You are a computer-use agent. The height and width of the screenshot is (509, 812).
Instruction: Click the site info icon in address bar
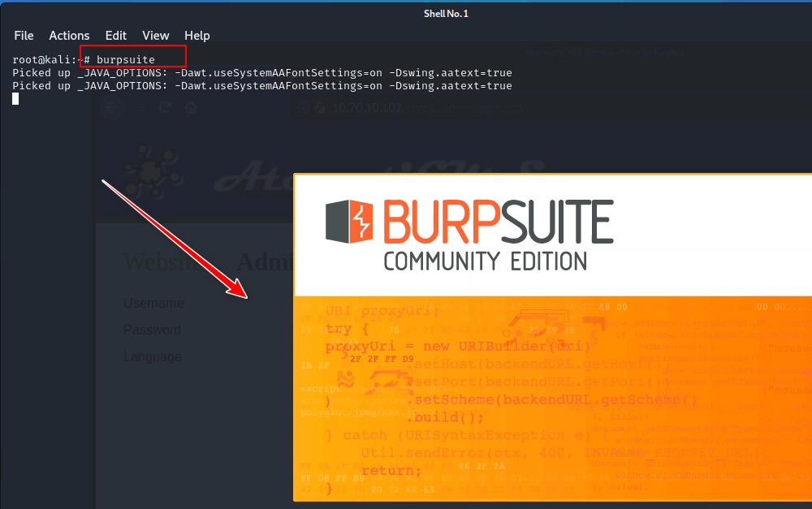[x=303, y=108]
